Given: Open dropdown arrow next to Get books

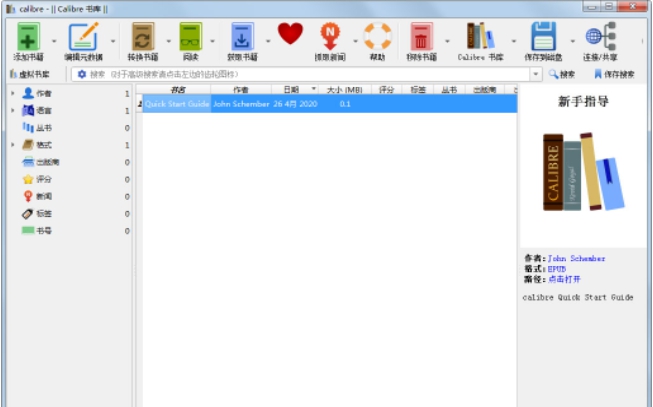Looking at the screenshot, I should [268, 41].
